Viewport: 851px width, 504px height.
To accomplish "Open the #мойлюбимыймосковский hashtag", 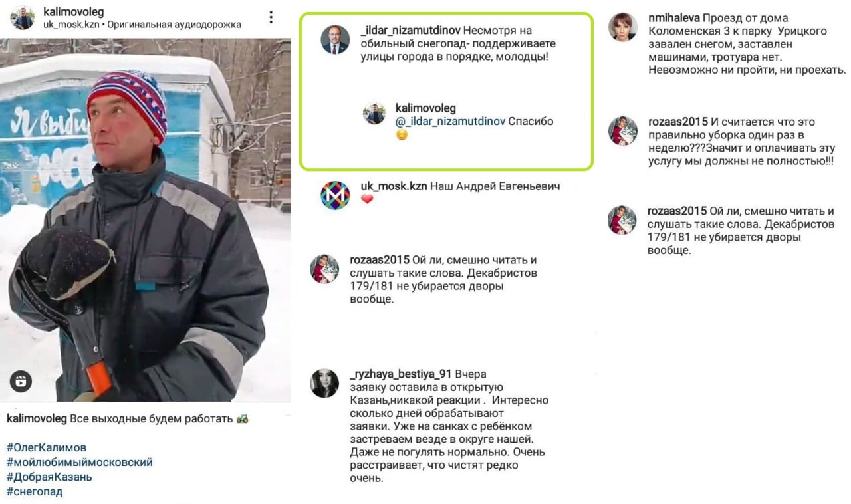I will (x=80, y=462).
